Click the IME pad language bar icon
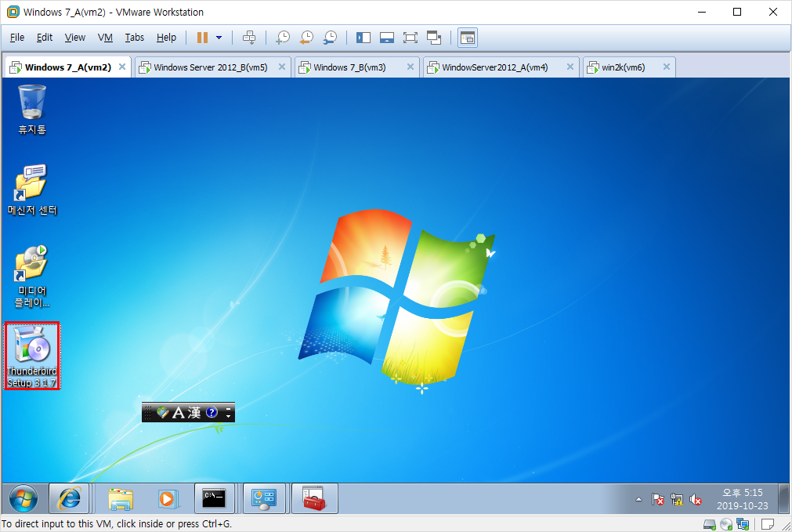Viewport: 792px width, 532px height. (x=163, y=413)
